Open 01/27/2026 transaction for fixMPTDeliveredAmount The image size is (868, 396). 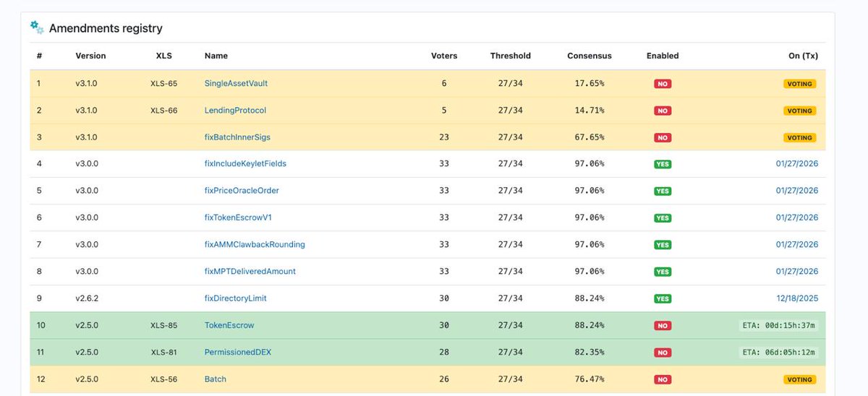coord(797,271)
